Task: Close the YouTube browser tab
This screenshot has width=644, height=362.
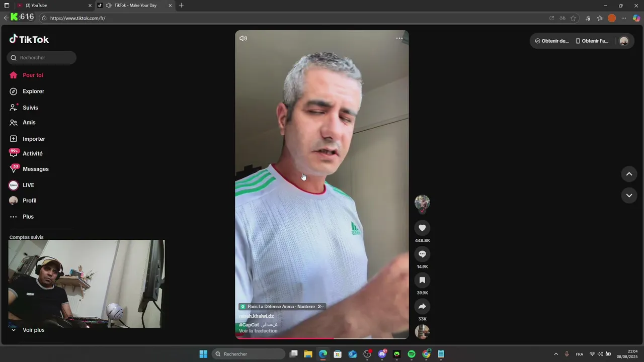Action: (90, 6)
